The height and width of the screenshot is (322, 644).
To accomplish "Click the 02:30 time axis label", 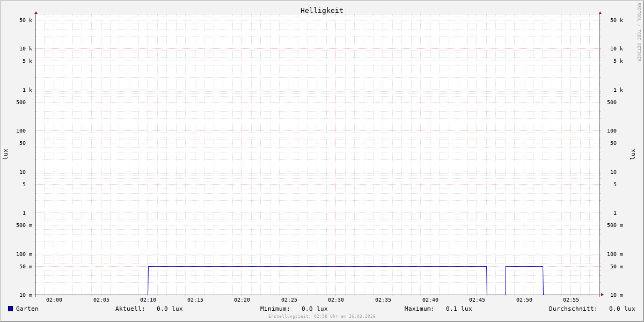I will [x=336, y=300].
